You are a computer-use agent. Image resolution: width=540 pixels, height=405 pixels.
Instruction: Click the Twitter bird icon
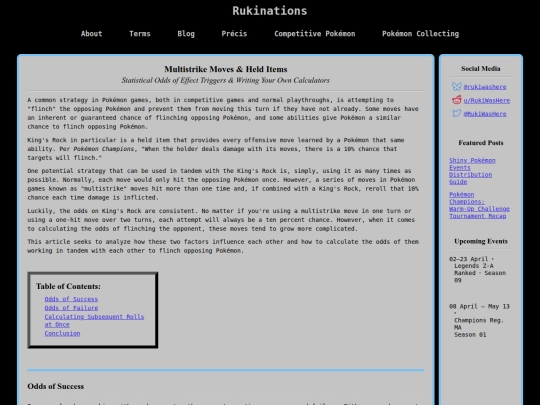coord(457,113)
